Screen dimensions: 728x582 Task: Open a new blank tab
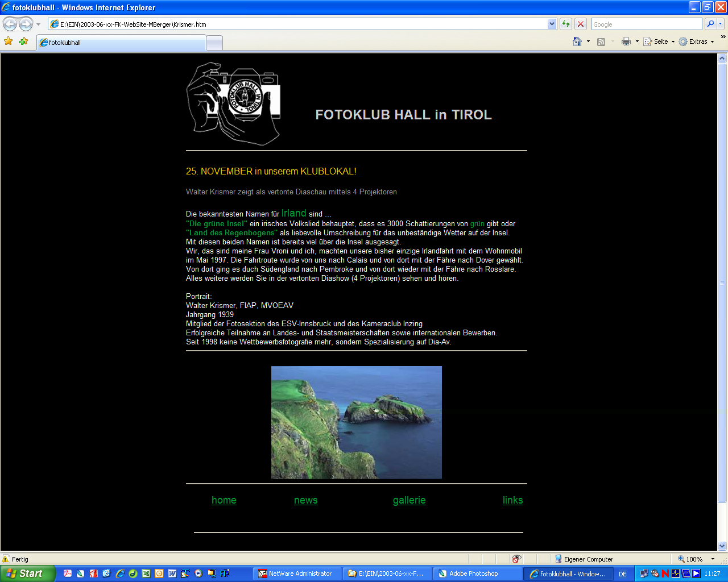pos(214,43)
